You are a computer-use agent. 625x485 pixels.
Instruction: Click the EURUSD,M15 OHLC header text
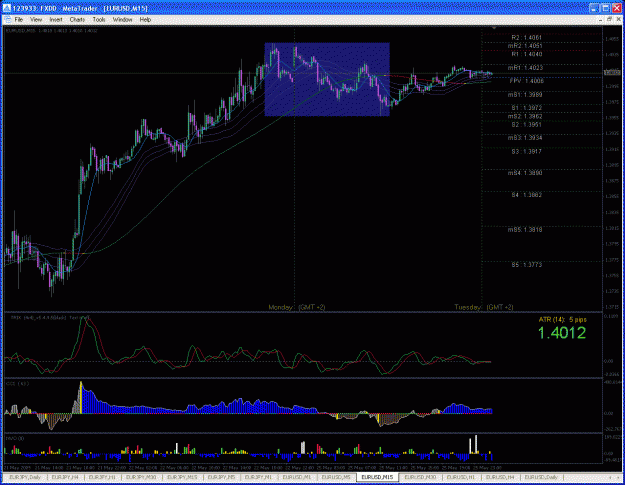pos(51,31)
